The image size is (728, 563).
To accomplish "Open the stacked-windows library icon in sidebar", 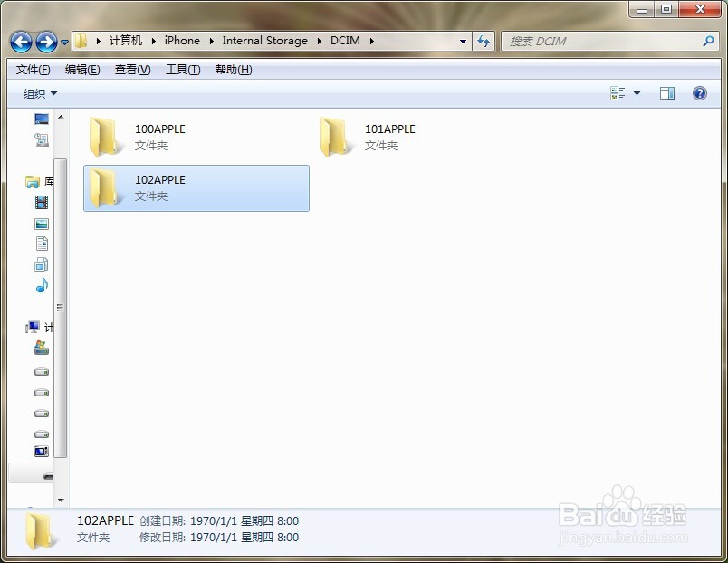I will point(42,264).
